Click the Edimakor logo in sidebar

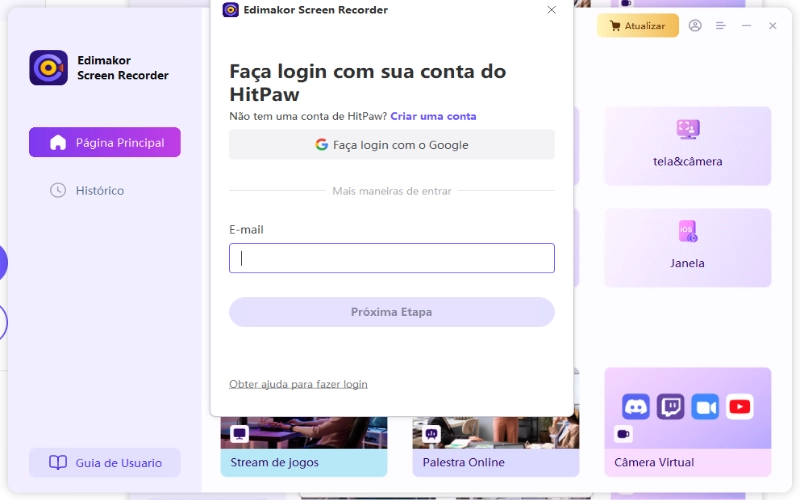coord(48,68)
